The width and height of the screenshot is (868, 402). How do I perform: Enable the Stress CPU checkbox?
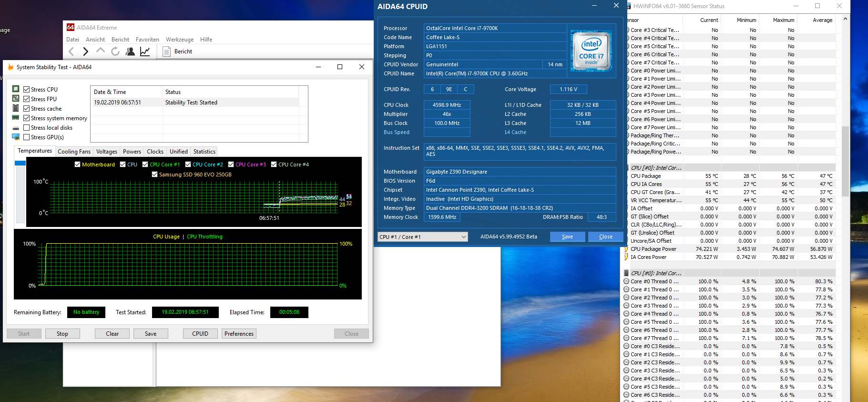click(x=27, y=89)
